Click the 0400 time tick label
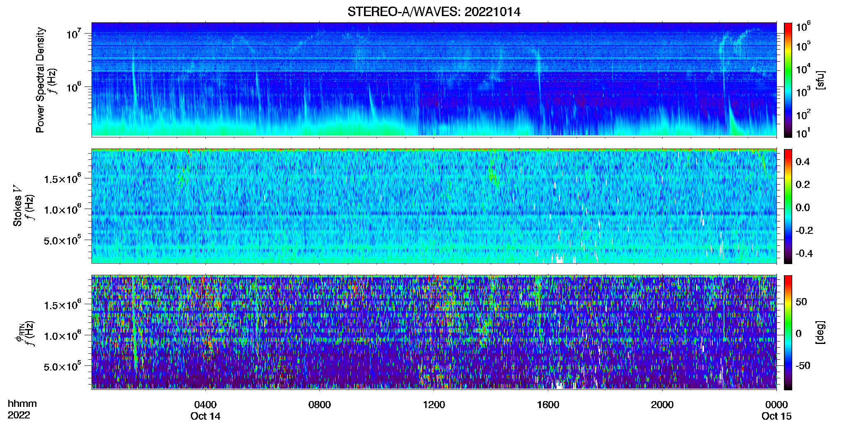This screenshot has height=447, width=868. (205, 404)
